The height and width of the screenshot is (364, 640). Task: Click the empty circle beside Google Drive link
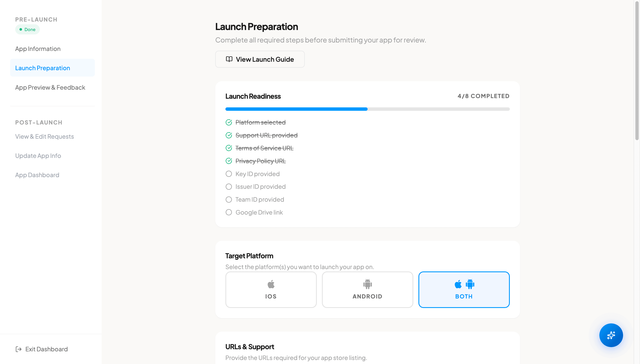(x=229, y=212)
